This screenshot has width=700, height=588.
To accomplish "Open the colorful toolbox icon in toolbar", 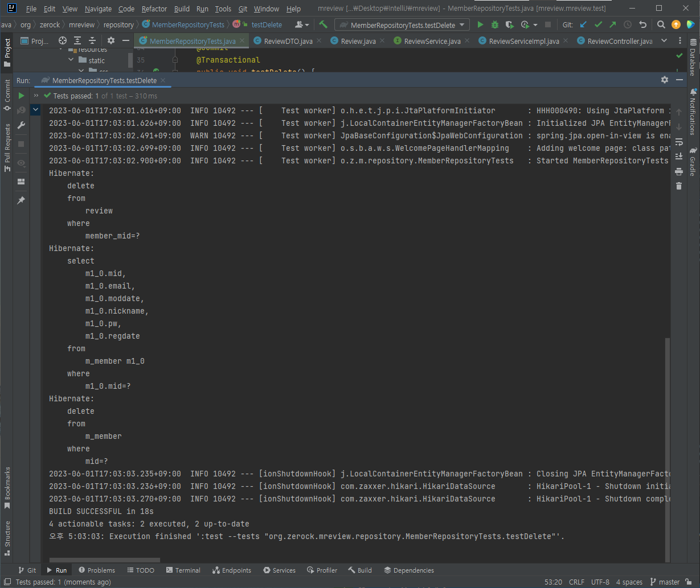I will [690, 25].
